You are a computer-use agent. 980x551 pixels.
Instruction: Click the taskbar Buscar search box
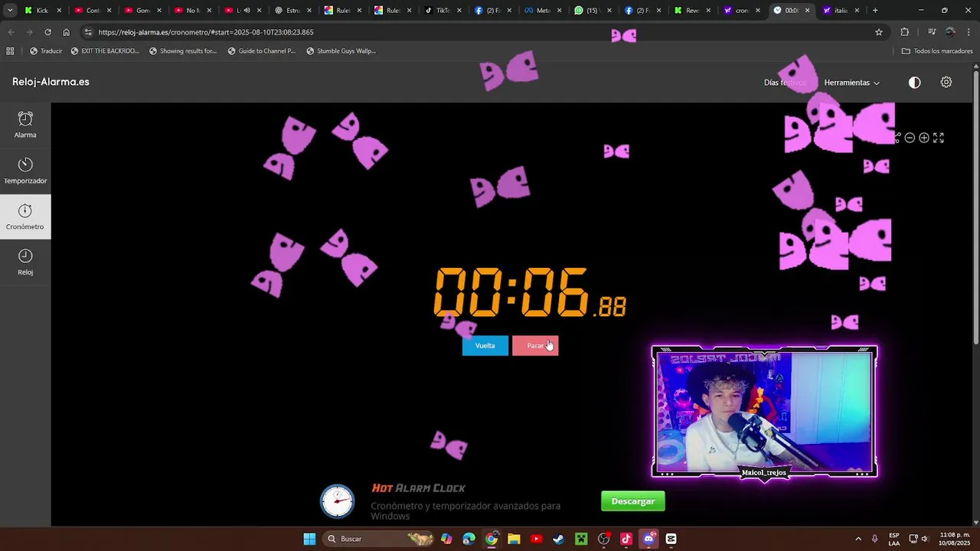tap(377, 539)
